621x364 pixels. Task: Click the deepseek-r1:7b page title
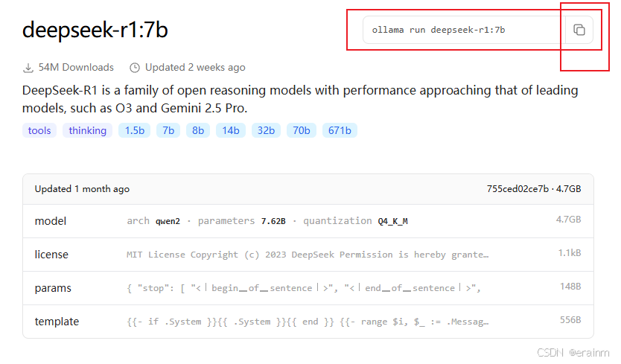95,30
